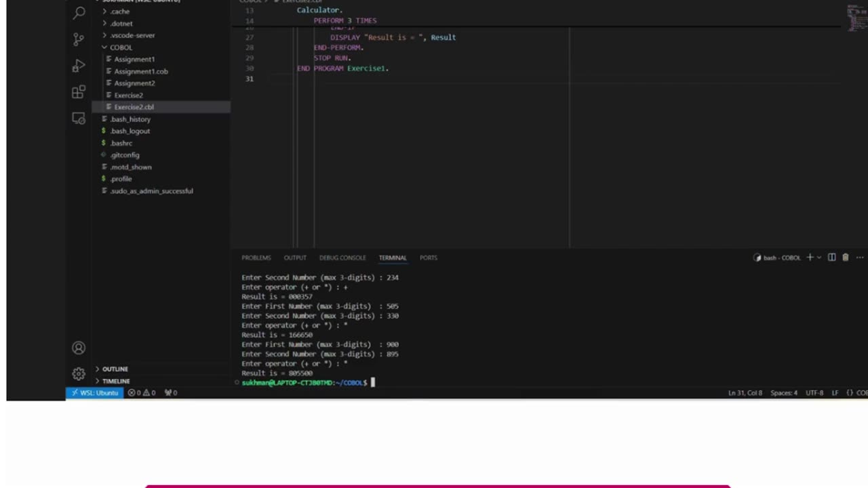Image resolution: width=868 pixels, height=488 pixels.
Task: Switch to the OUTPUT tab
Action: point(295,258)
